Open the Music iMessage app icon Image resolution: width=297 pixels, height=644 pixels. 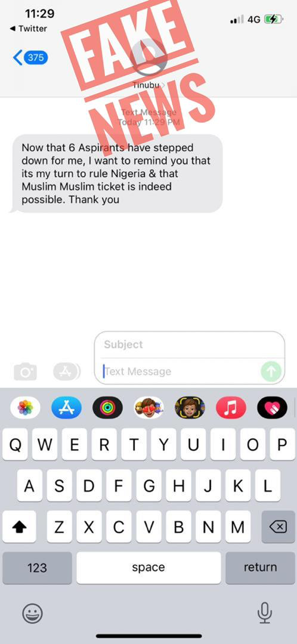[x=231, y=408]
